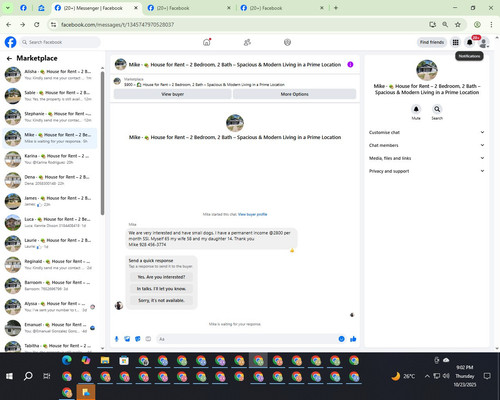Open Microsoft Store from taskbar
Screen dimensions: 500x400
124,360
